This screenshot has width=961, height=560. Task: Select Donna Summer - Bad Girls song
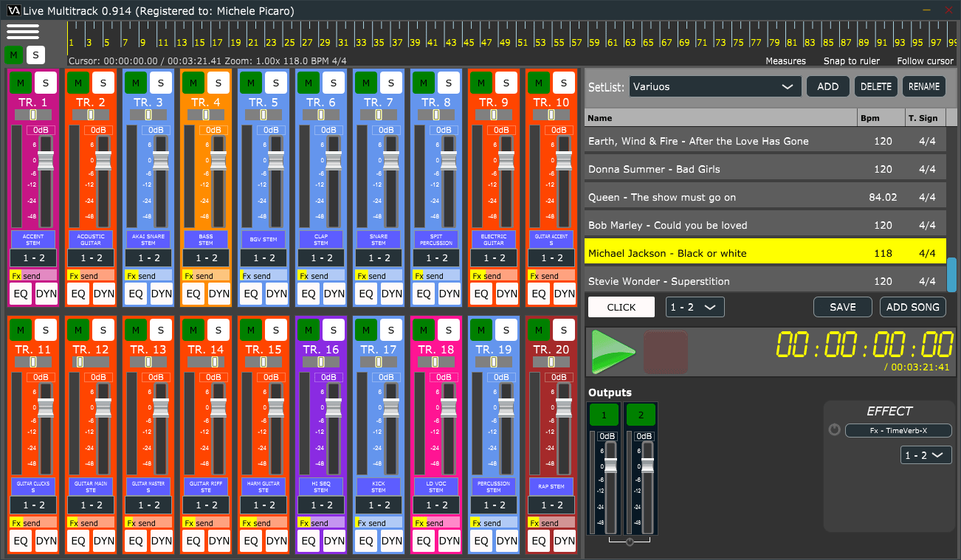pos(765,169)
